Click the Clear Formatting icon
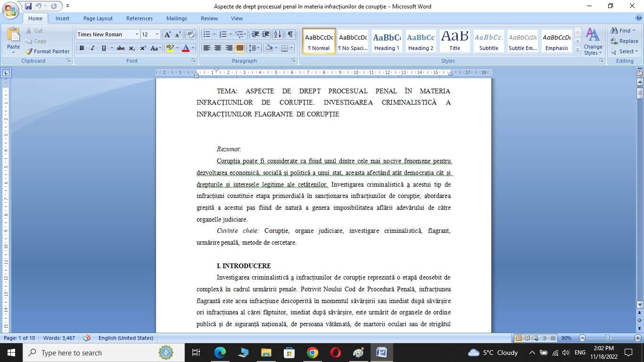The height and width of the screenshot is (362, 644). [190, 34]
